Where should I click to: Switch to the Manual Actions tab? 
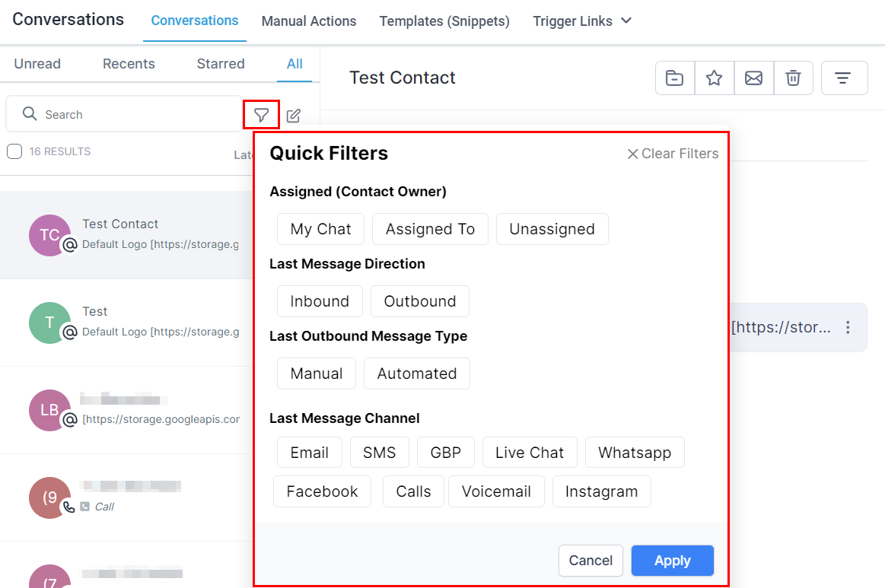[x=309, y=21]
